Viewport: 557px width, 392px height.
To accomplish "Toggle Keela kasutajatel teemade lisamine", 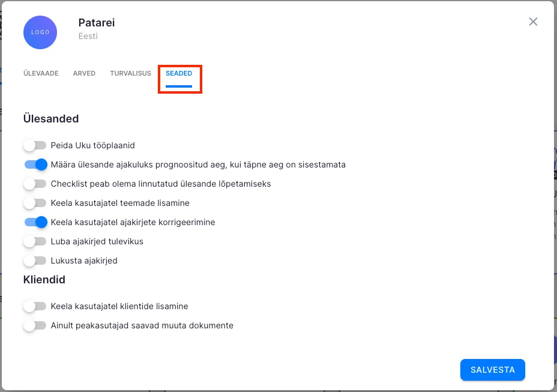I will click(35, 203).
